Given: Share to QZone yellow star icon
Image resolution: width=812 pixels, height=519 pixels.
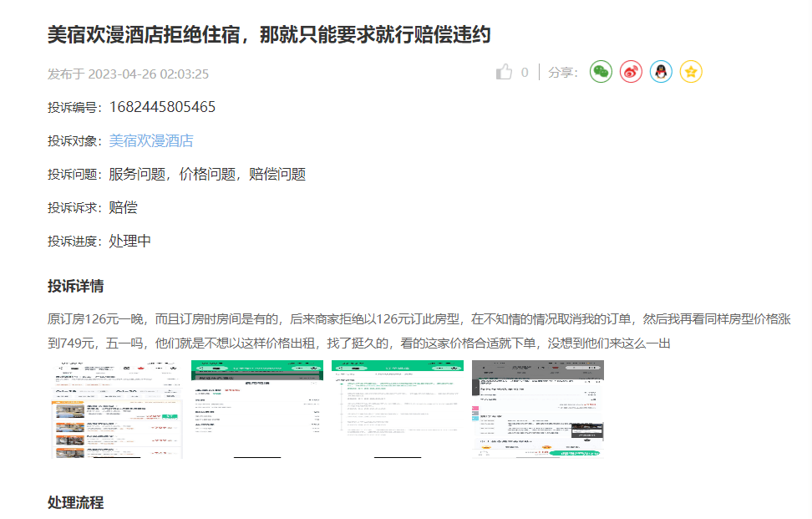Looking at the screenshot, I should click(x=691, y=73).
